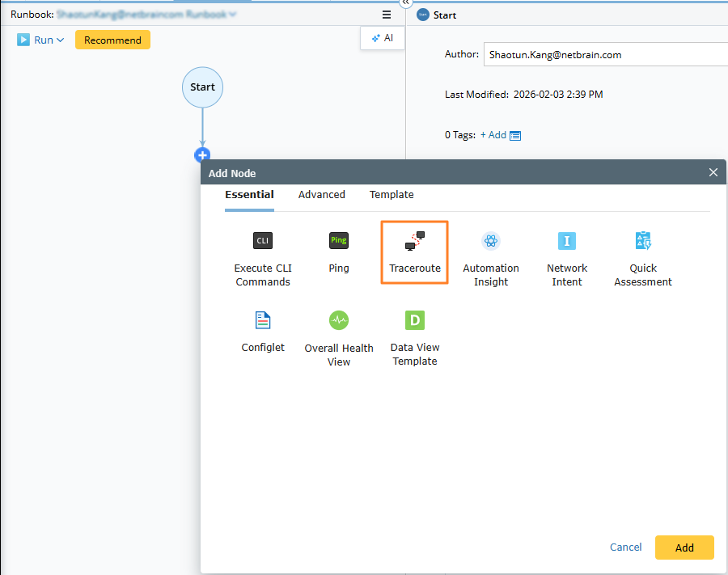Click the Recommend button

(112, 40)
